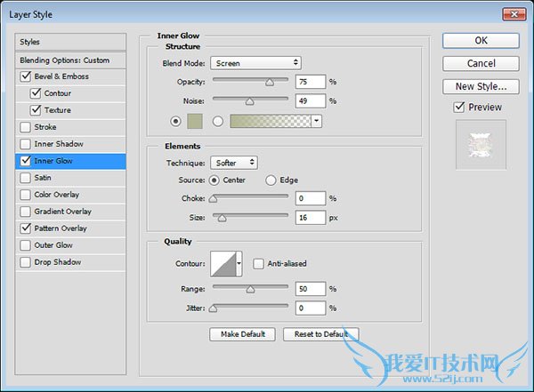Click the New Style... button
Image resolution: width=534 pixels, height=392 pixels.
(x=481, y=86)
